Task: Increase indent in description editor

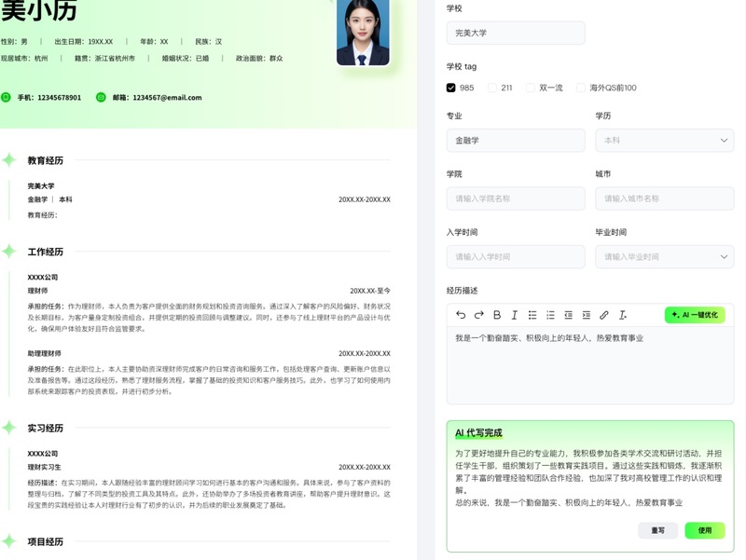Action: pyautogui.click(x=587, y=315)
